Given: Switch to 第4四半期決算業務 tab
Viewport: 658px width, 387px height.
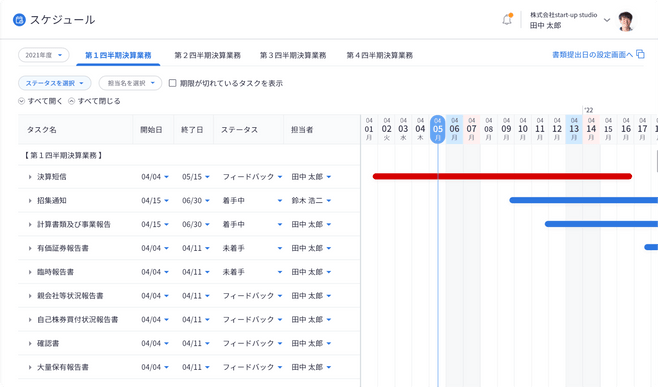Looking at the screenshot, I should [x=380, y=55].
